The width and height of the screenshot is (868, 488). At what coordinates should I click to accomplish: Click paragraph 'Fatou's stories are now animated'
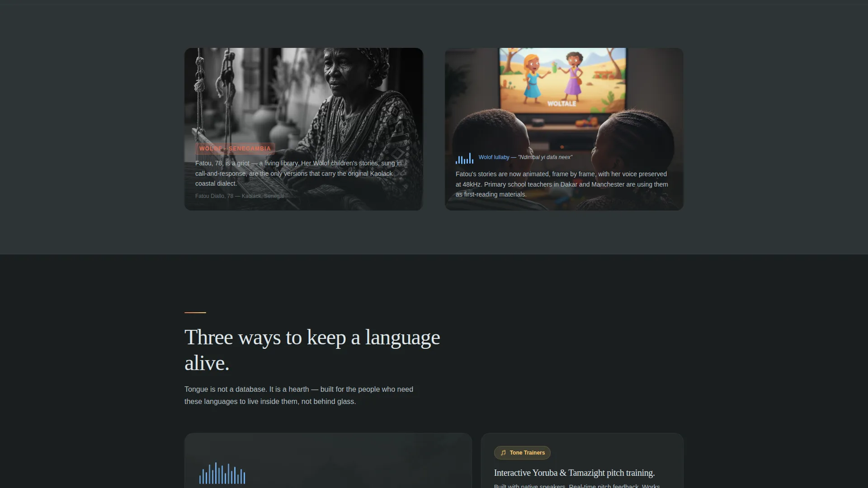(x=562, y=184)
